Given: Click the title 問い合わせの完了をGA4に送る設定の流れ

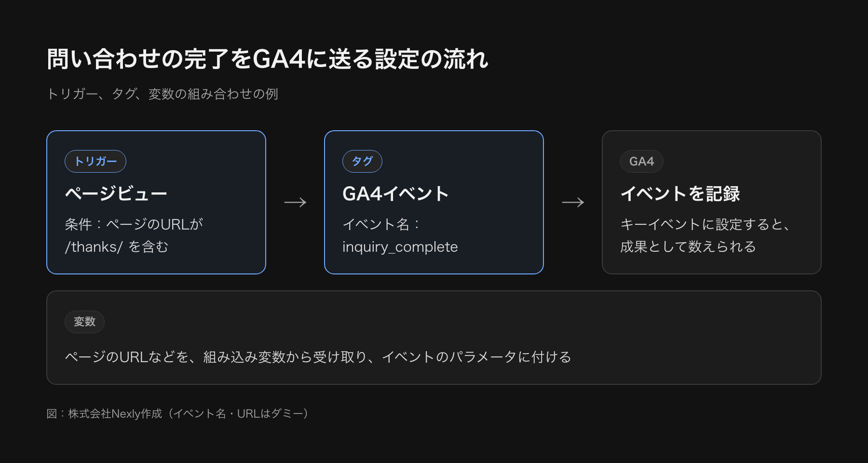Looking at the screenshot, I should tap(268, 59).
